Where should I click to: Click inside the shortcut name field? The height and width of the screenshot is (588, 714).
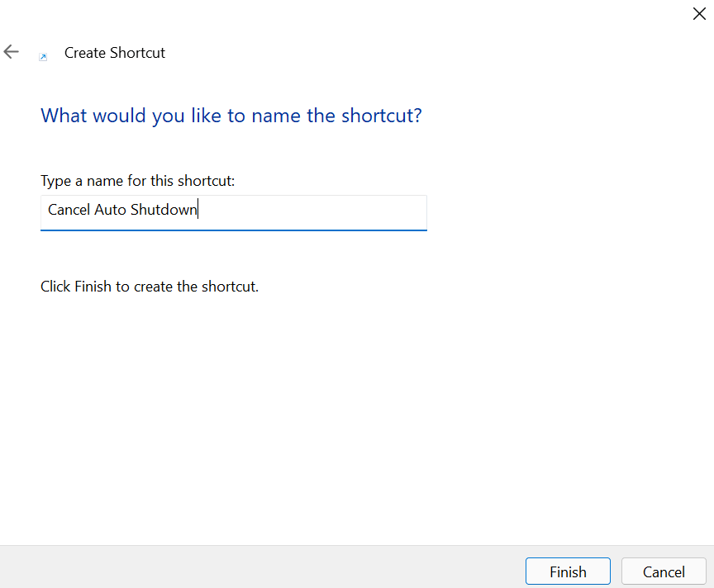tap(233, 212)
